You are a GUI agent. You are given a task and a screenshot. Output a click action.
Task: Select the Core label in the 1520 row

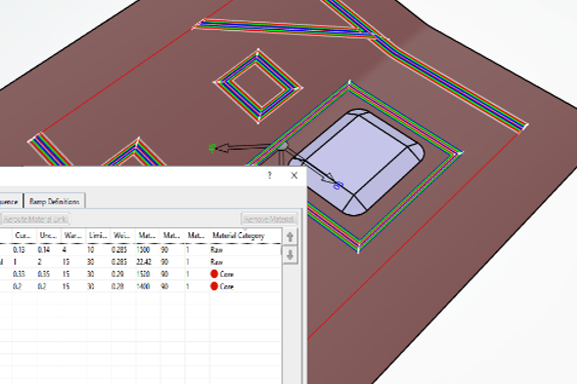pos(227,274)
